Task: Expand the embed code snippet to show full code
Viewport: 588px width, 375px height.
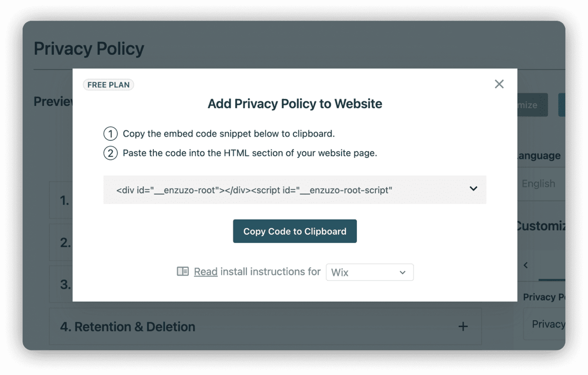Action: pos(473,188)
